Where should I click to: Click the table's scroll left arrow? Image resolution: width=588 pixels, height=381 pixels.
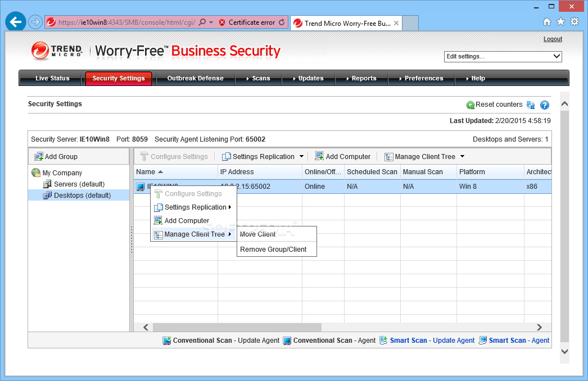146,328
